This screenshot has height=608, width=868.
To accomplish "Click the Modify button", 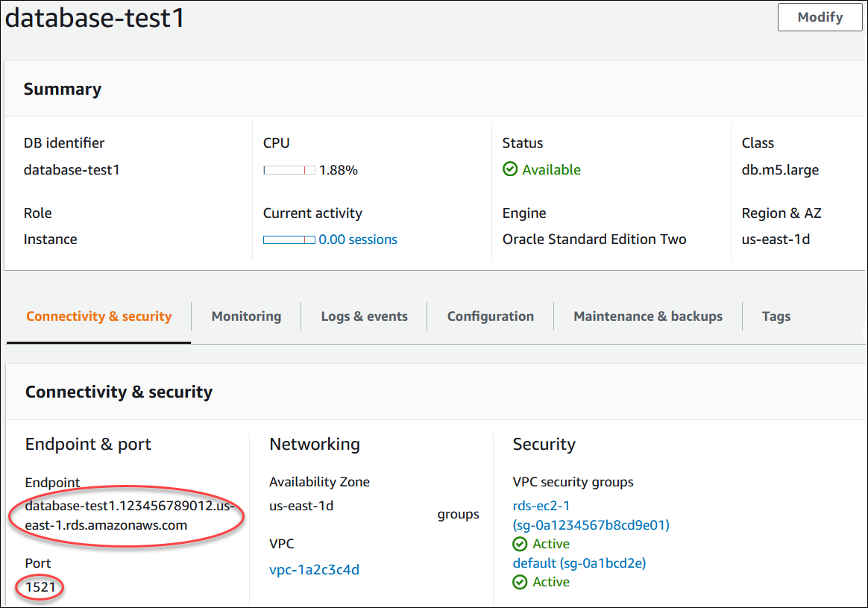I will coord(819,16).
